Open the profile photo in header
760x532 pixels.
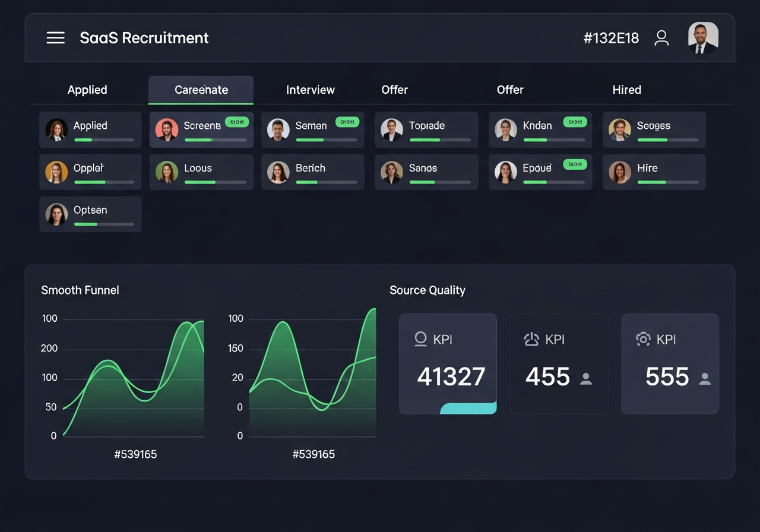click(x=703, y=38)
